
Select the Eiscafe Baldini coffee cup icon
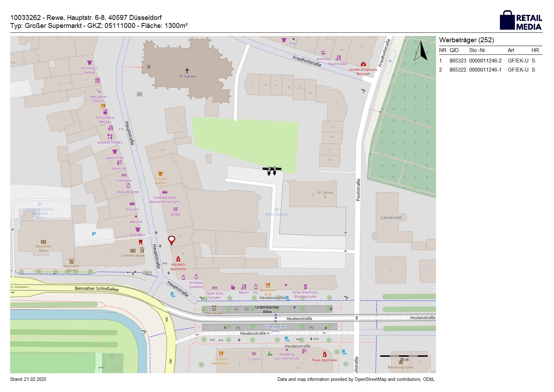pos(161,173)
